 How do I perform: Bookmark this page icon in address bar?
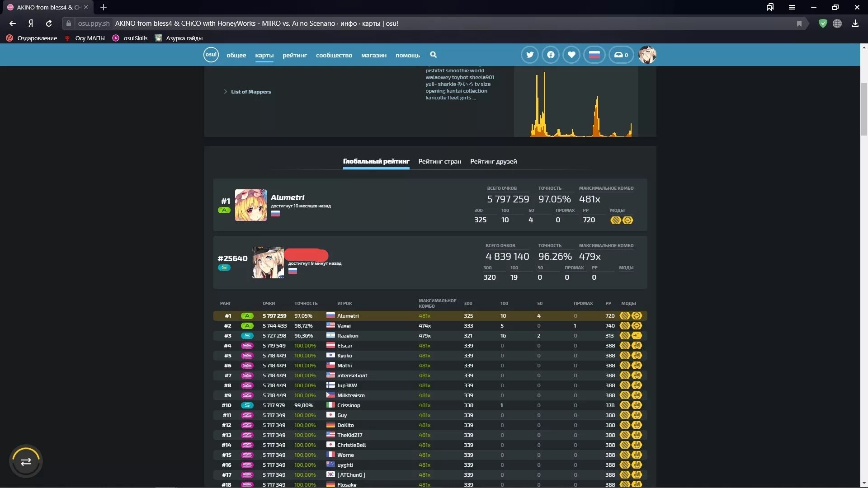coord(799,23)
